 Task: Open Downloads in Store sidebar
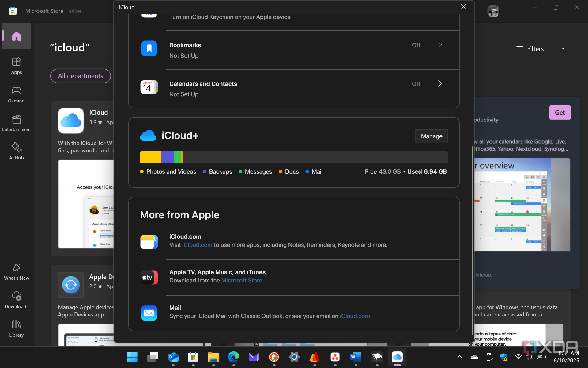pos(17,300)
